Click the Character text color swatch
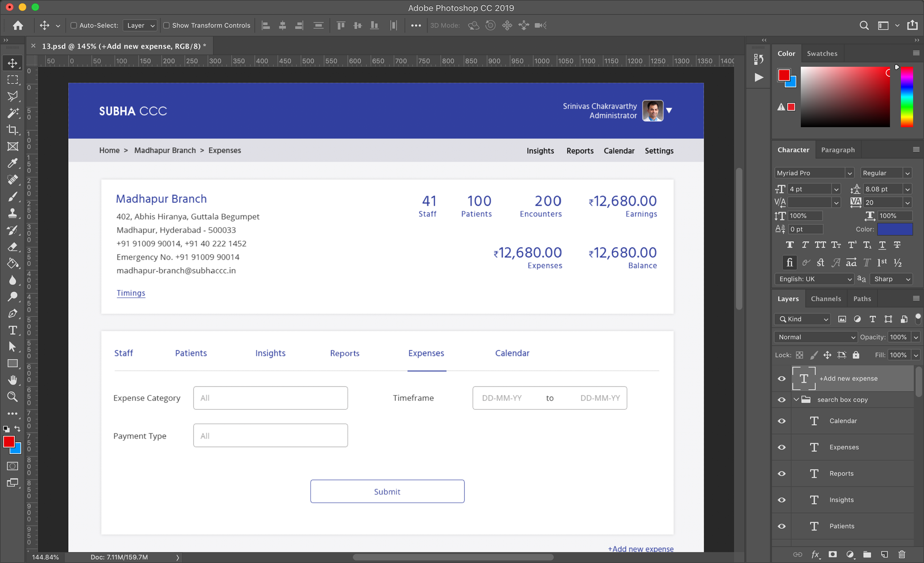The height and width of the screenshot is (563, 924). point(895,229)
